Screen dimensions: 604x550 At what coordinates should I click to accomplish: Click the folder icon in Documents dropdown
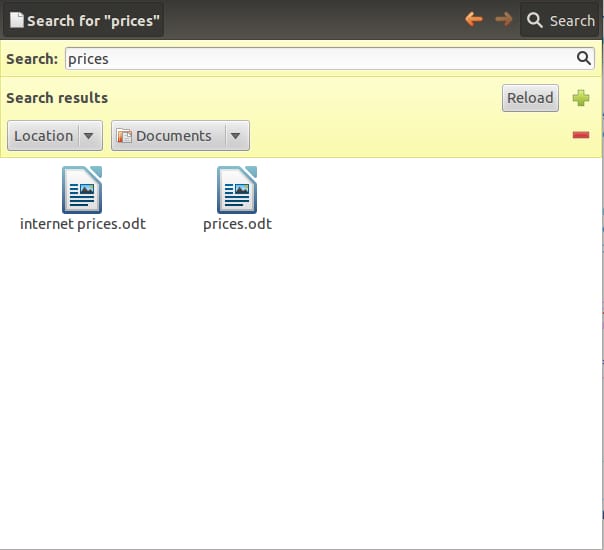pos(125,136)
